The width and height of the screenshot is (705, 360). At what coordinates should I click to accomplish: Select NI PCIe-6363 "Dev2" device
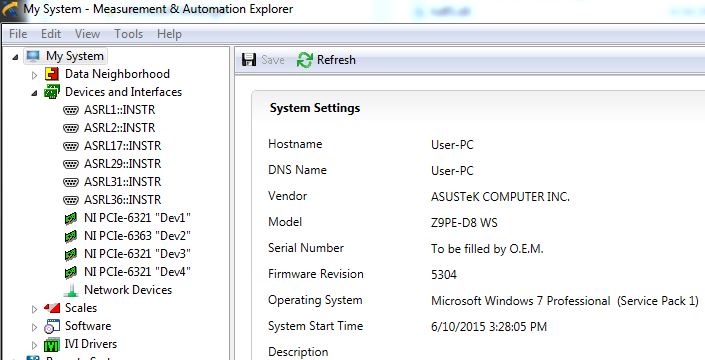137,236
